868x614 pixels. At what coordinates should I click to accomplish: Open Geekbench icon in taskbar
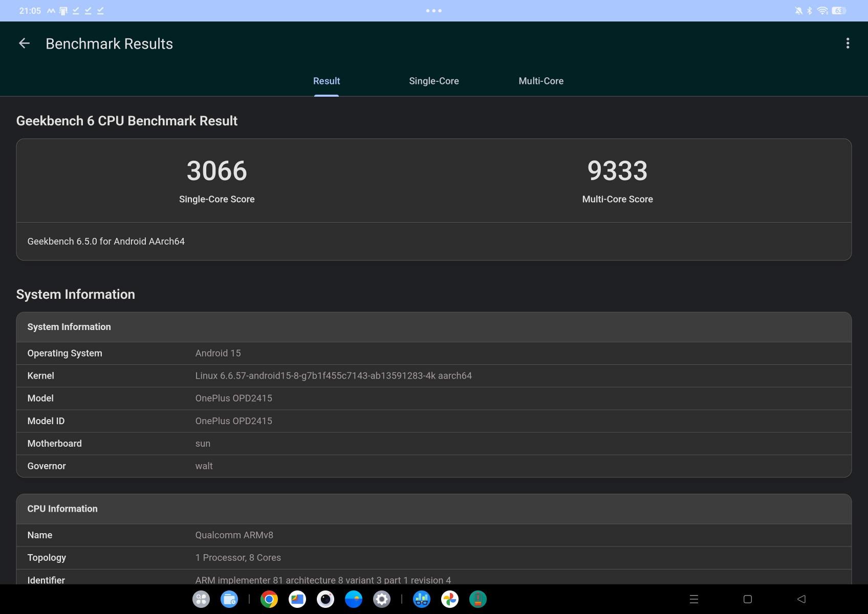coord(422,599)
